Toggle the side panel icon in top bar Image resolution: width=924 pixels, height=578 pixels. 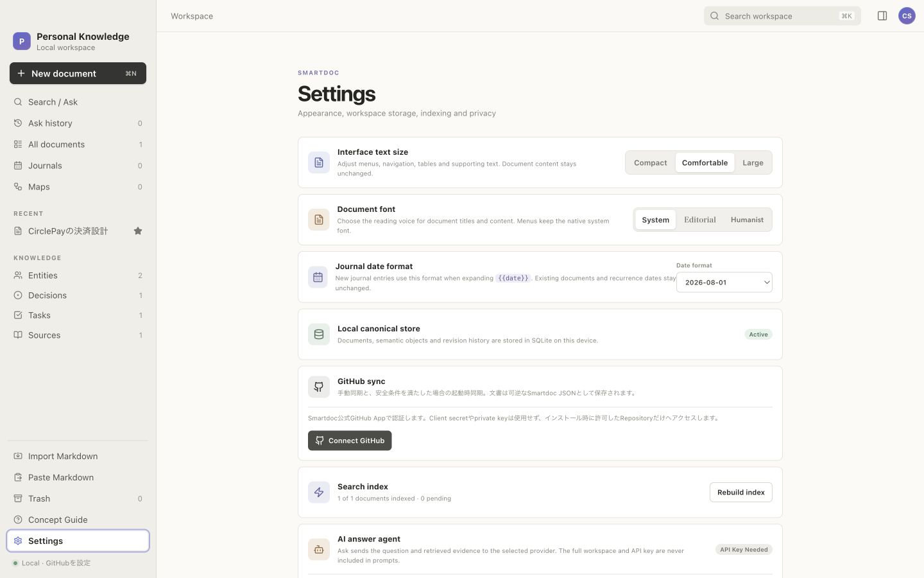[x=882, y=16]
